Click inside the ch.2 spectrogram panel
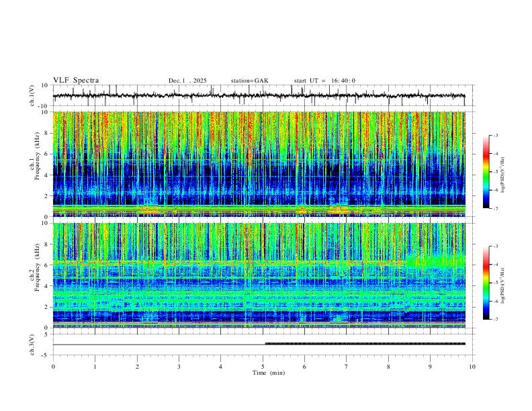 [259, 275]
